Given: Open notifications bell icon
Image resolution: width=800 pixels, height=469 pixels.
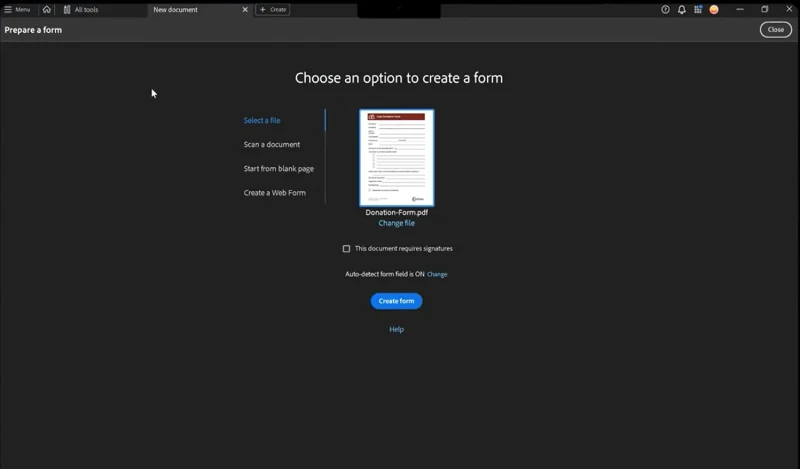Looking at the screenshot, I should (x=682, y=9).
